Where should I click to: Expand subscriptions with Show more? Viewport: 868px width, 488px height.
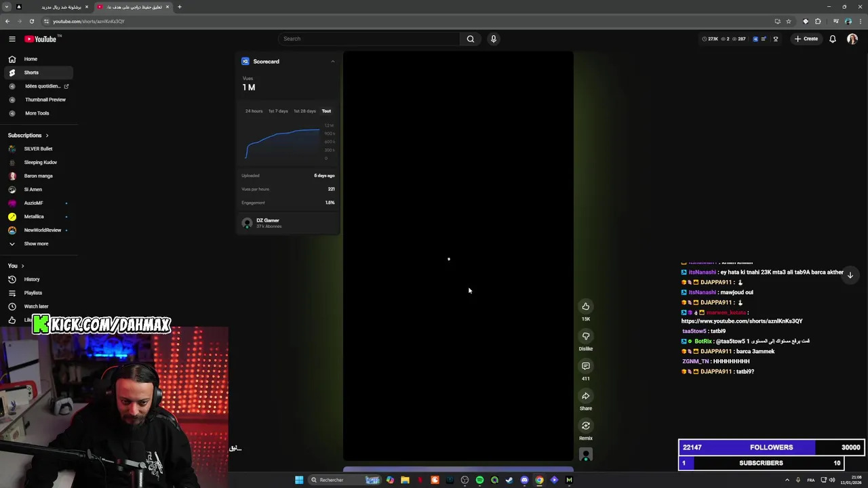[38, 243]
